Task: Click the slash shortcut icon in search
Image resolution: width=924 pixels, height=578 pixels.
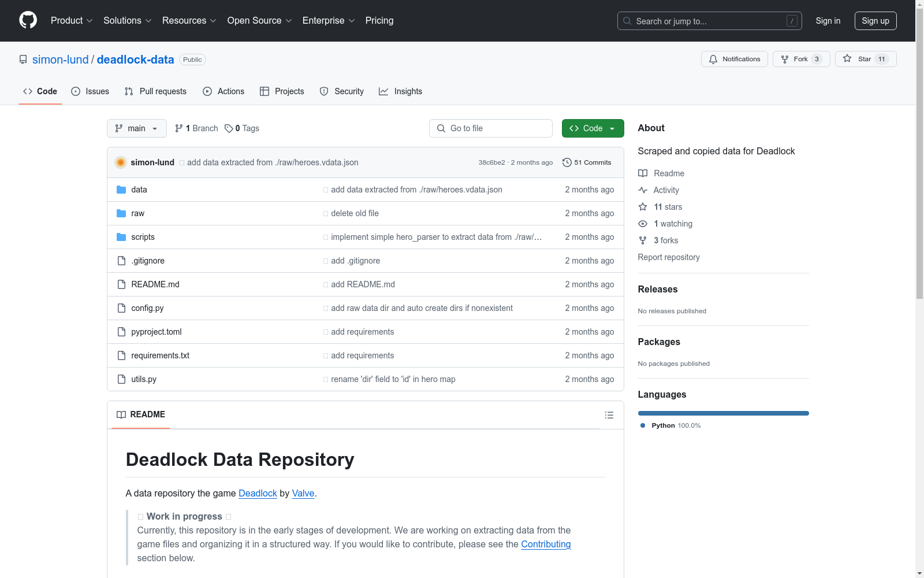Action: 792,21
